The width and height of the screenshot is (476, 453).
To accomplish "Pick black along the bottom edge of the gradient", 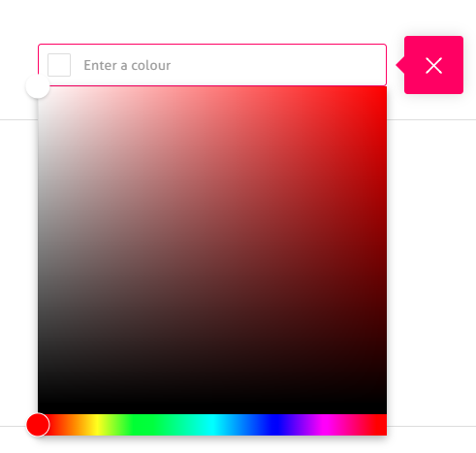I will pyautogui.click(x=212, y=410).
